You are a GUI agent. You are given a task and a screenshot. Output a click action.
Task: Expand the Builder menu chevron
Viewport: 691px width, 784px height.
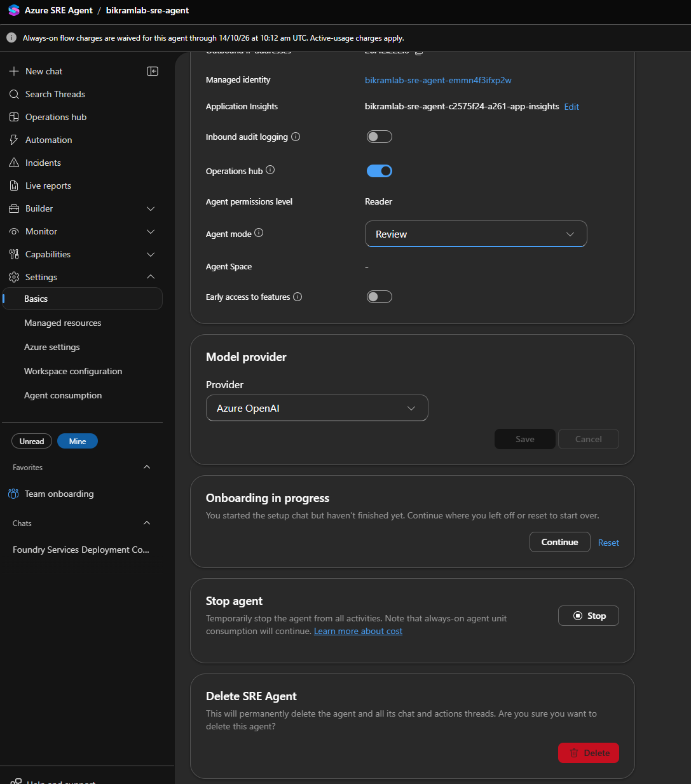(x=151, y=208)
